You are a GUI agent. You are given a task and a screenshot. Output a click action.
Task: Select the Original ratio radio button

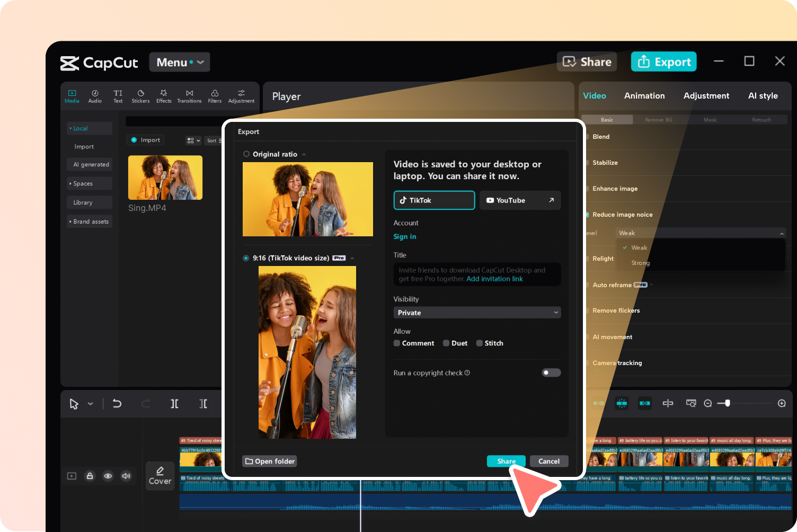coord(246,154)
